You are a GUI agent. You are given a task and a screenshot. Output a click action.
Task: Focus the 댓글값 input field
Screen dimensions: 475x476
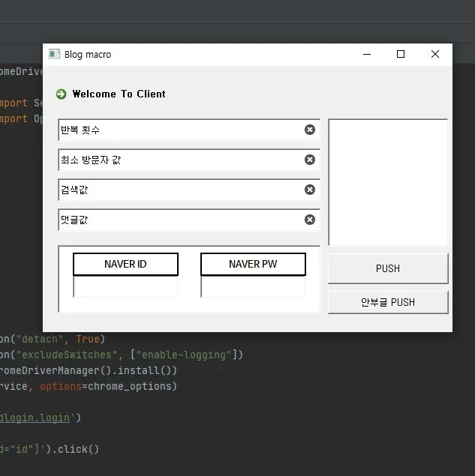pos(189,220)
